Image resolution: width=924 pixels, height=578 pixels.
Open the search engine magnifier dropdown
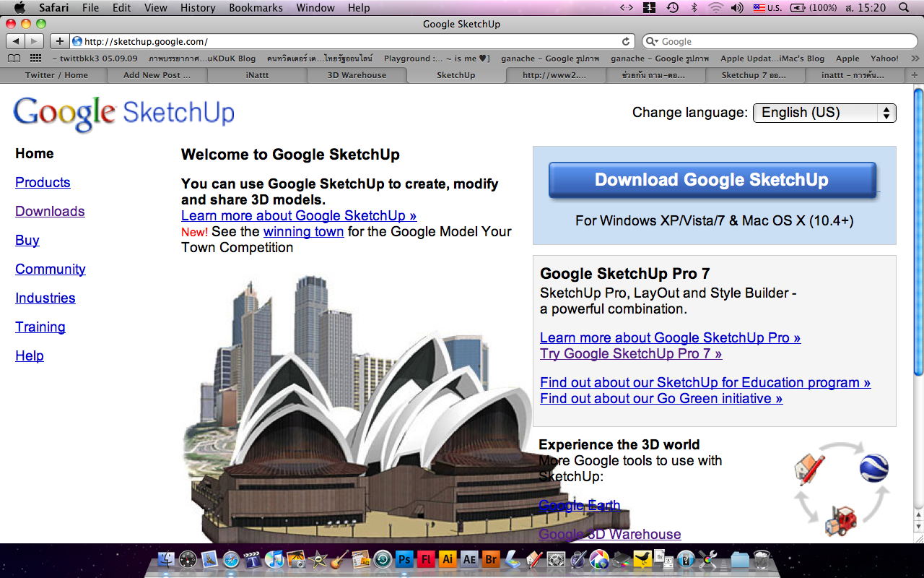(651, 42)
